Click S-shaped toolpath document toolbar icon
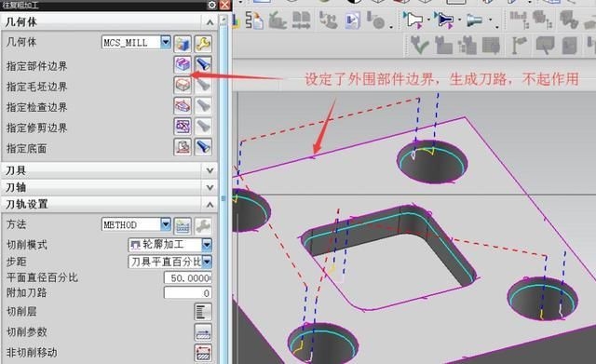Viewport: 596px width, 364px height. [x=254, y=20]
